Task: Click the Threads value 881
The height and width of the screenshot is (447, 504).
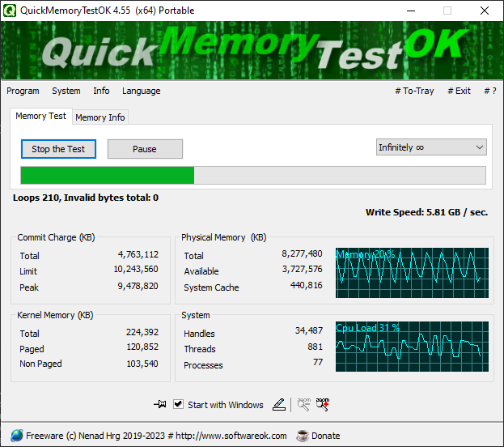Action: coord(315,347)
